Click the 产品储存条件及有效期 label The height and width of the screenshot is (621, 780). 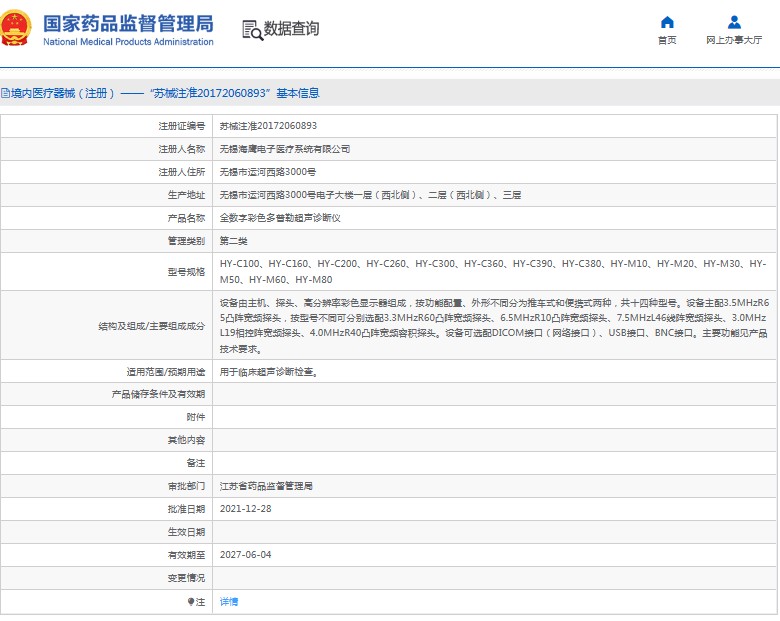[158, 394]
